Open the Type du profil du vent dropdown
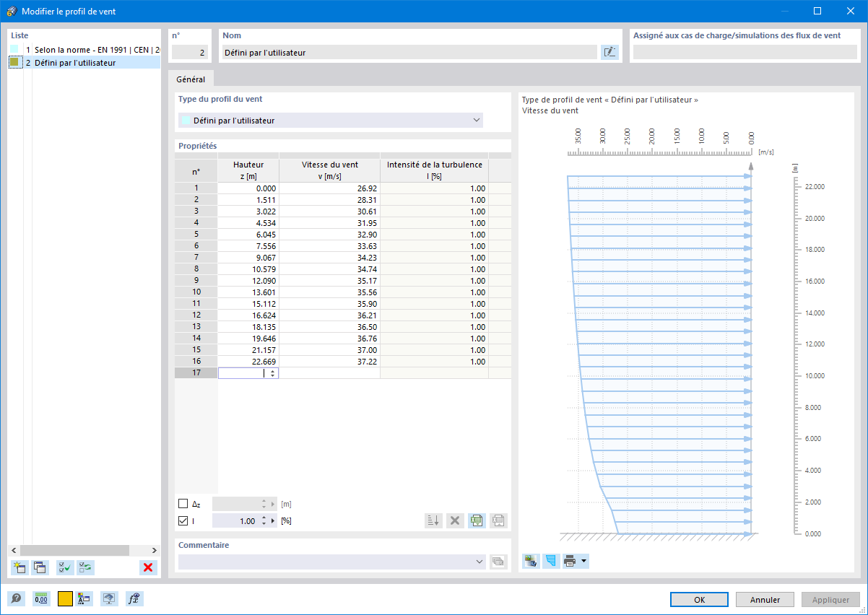This screenshot has width=868, height=615. (331, 121)
